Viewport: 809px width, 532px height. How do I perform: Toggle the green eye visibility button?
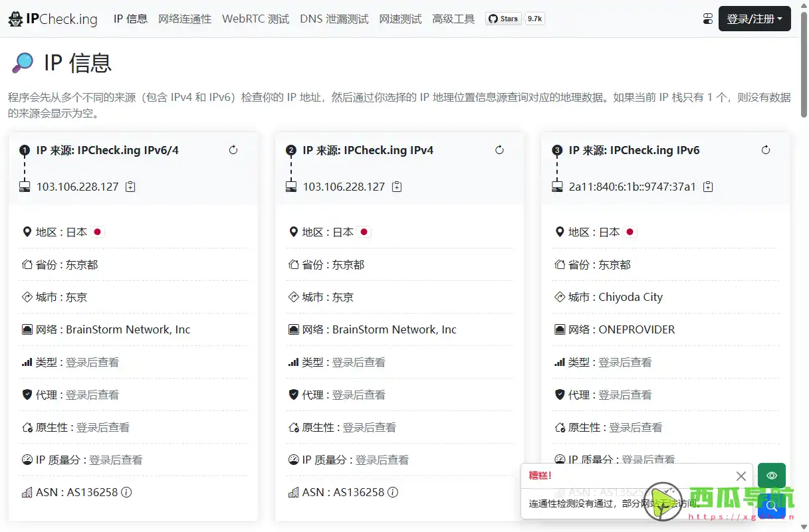pyautogui.click(x=771, y=476)
